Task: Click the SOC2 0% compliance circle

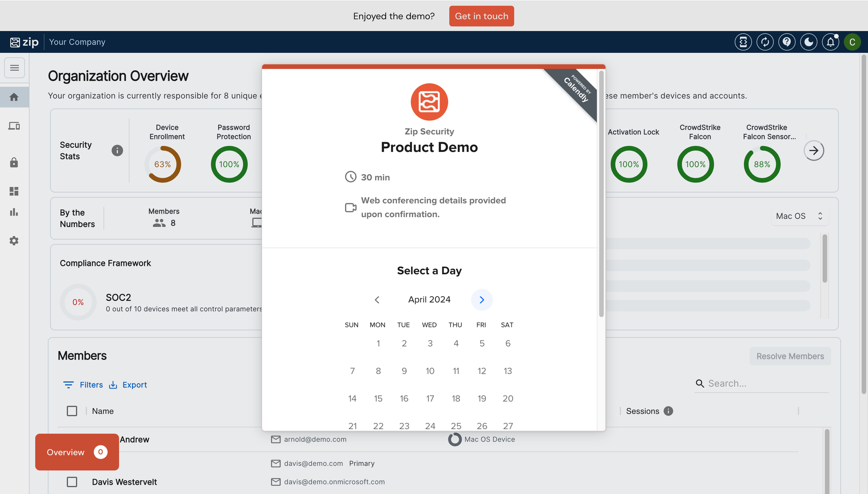Action: click(78, 302)
